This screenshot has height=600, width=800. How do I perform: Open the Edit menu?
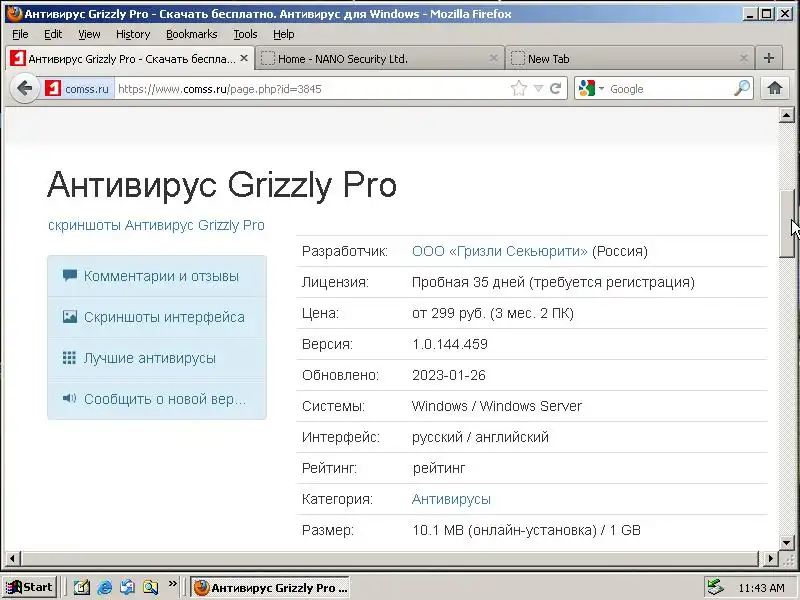click(x=53, y=34)
